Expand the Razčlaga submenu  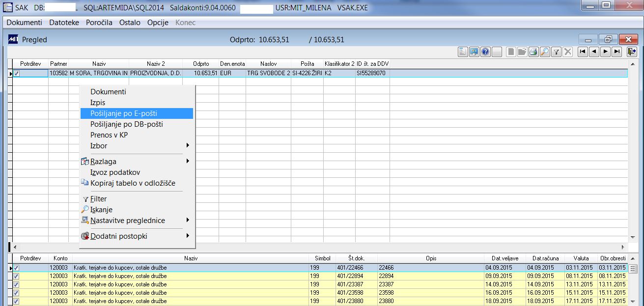(137, 161)
